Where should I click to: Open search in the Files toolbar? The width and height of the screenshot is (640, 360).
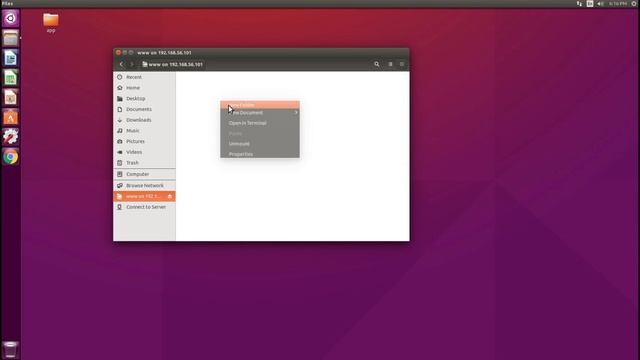pyautogui.click(x=377, y=64)
